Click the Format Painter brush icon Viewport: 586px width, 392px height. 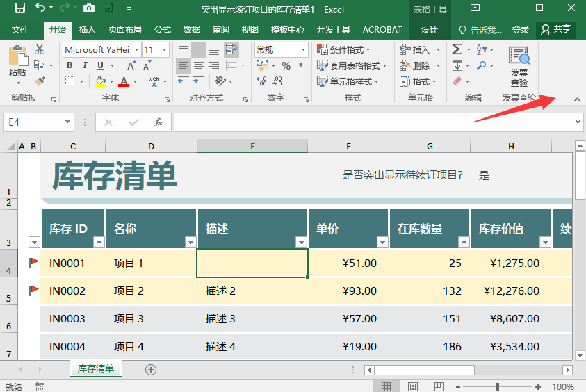point(40,81)
